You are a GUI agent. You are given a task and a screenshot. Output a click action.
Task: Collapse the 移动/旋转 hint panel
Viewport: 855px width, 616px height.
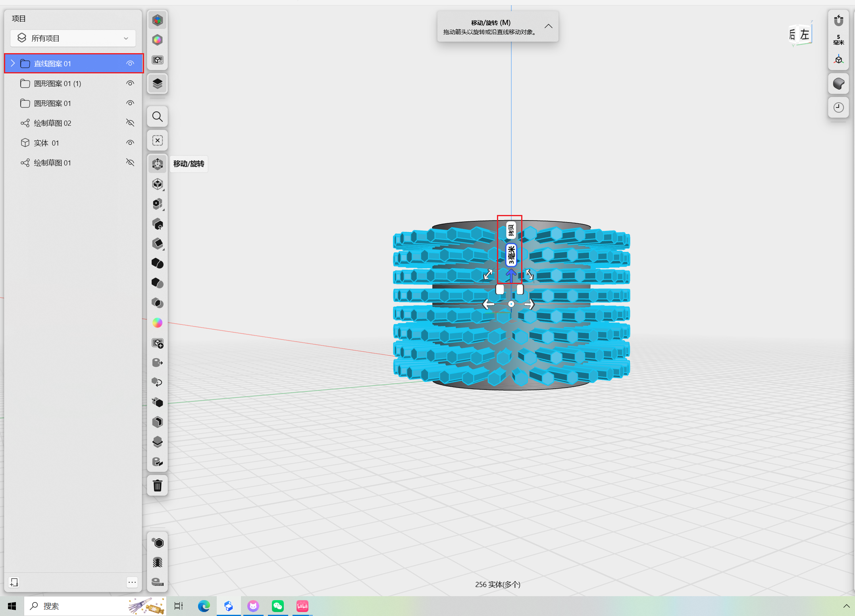click(x=548, y=26)
